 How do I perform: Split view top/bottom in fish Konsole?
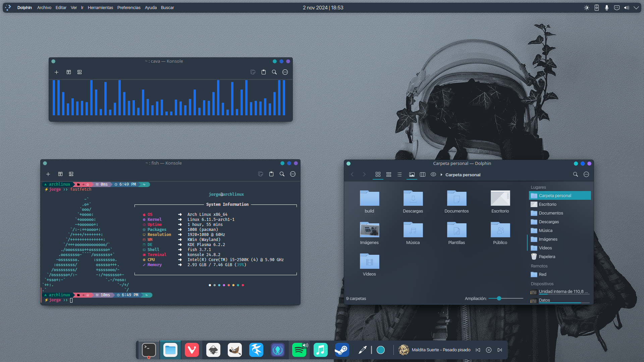click(x=71, y=174)
